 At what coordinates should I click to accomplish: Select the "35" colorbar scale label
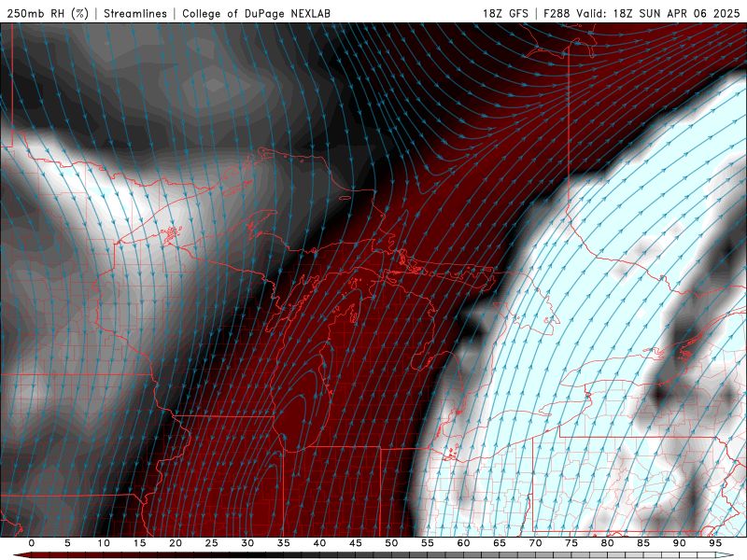(284, 543)
